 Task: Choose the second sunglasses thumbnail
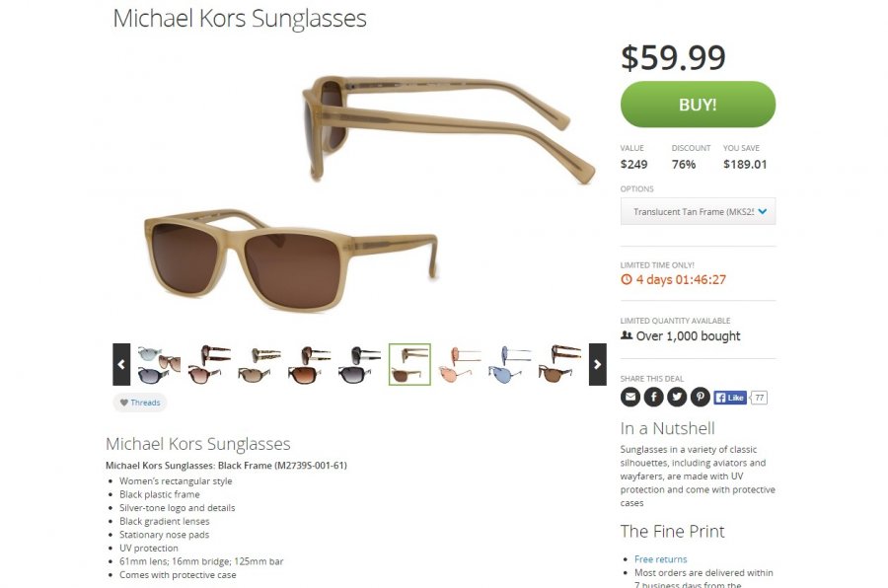pos(209,364)
